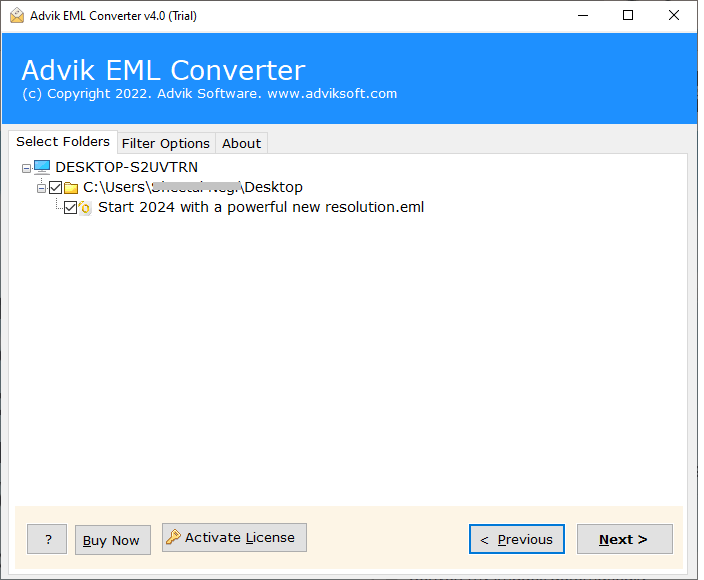
Task: Select the Select Folders tab
Action: click(x=63, y=142)
